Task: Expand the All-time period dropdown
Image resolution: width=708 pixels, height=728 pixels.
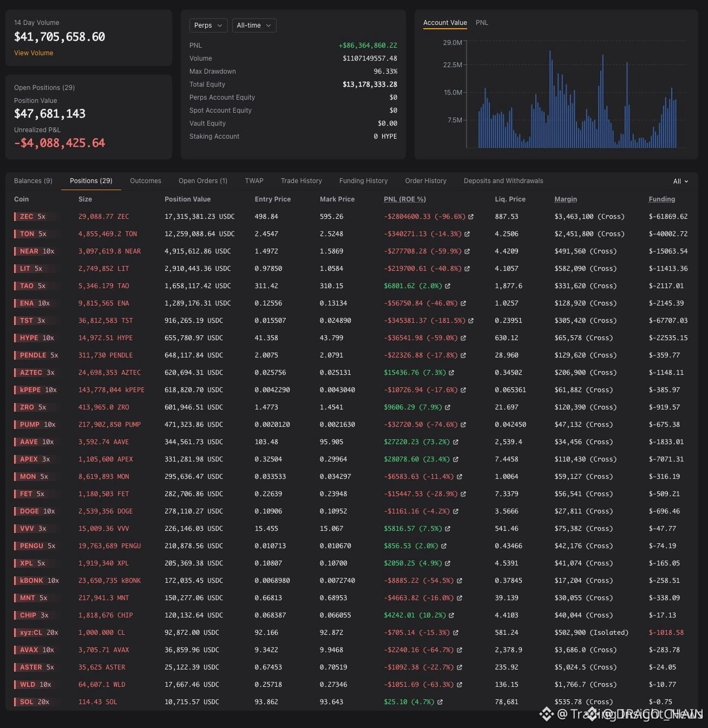Action: tap(254, 25)
